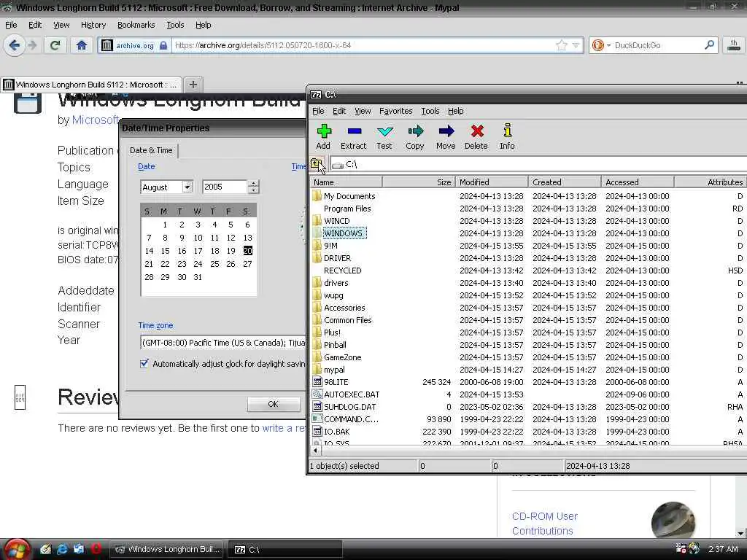The image size is (747, 560).
Task: Open Info in the 7-Zip toolbar
Action: (508, 136)
